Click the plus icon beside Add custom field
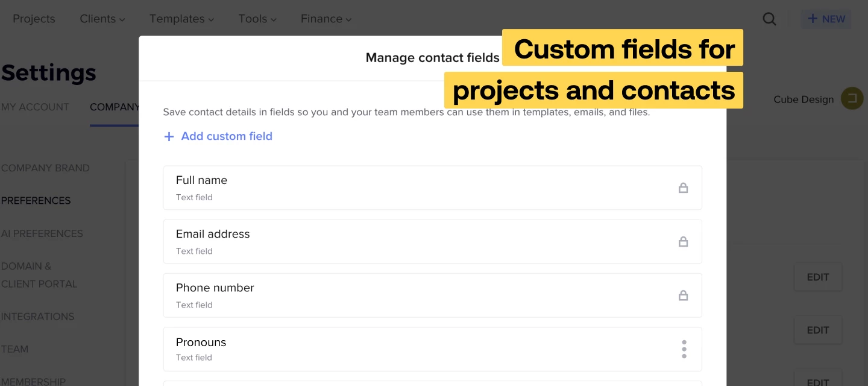 click(169, 136)
